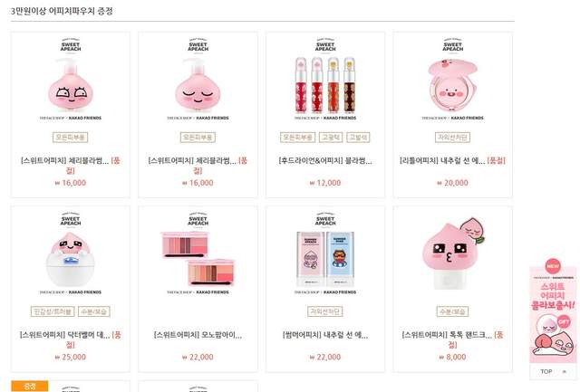
Task: Open the 스위트어피치 모노팝아이 product title
Action: tap(198, 335)
